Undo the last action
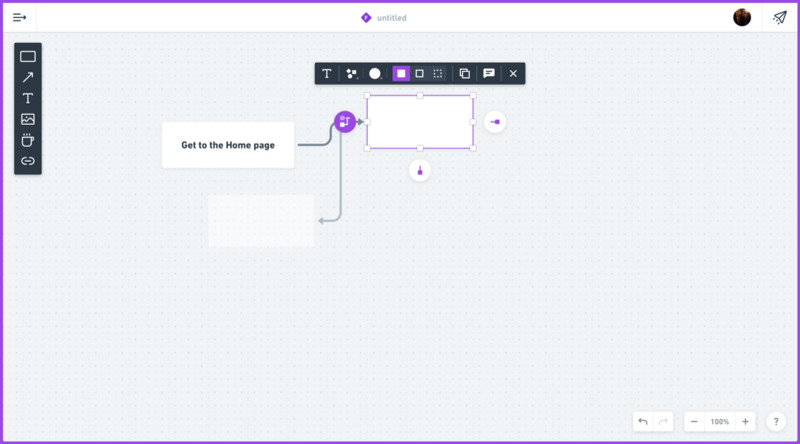The height and width of the screenshot is (444, 800). (x=643, y=422)
